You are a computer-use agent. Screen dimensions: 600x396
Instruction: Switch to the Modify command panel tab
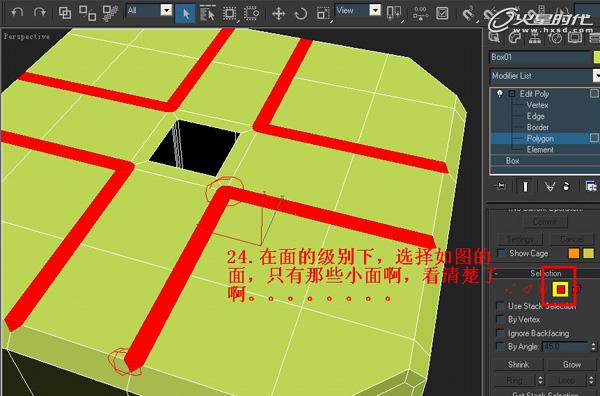coord(515,37)
